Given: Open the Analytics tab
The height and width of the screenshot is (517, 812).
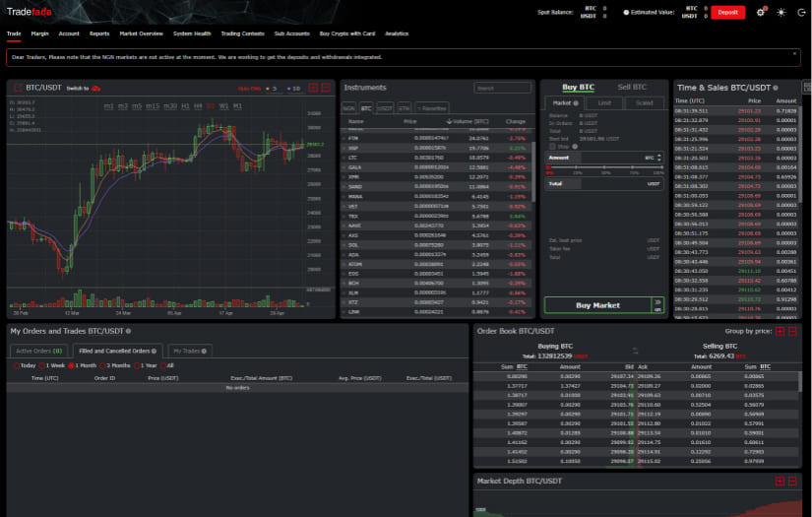Looking at the screenshot, I should coord(397,33).
